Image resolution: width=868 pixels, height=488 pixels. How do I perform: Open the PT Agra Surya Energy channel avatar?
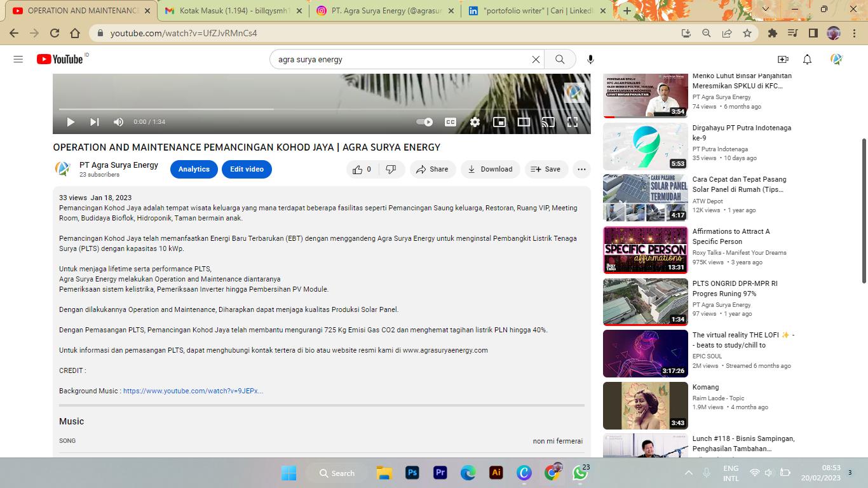pos(63,169)
